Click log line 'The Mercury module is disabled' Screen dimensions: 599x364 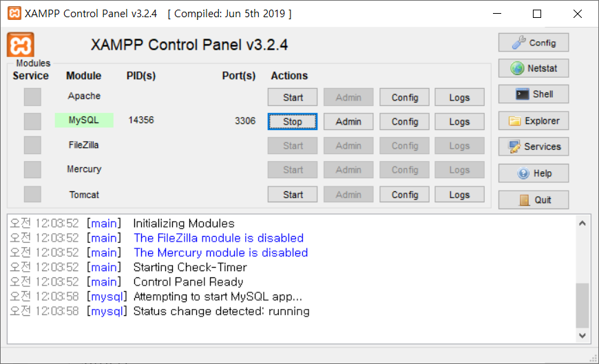(x=221, y=253)
